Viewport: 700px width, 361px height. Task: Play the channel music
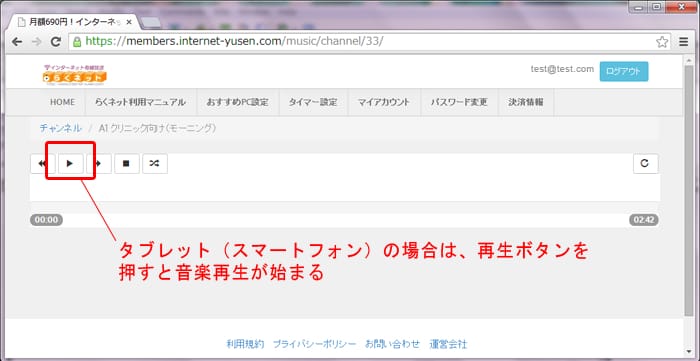(70, 164)
